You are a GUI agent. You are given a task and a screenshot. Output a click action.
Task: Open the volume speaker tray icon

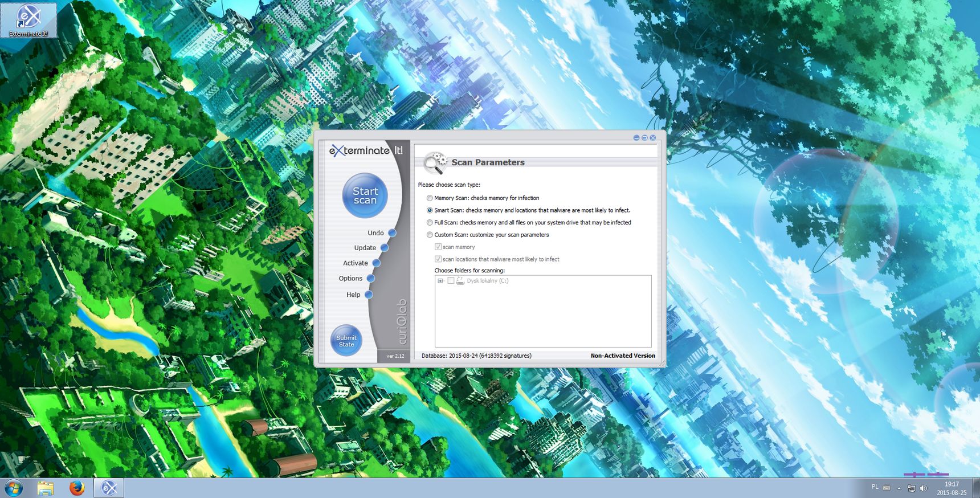click(924, 488)
